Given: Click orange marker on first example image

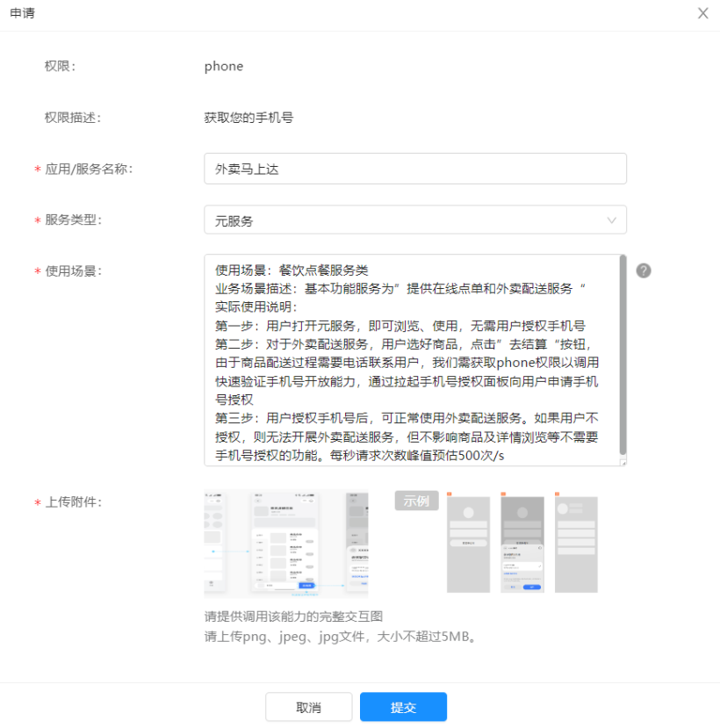Looking at the screenshot, I should (450, 494).
